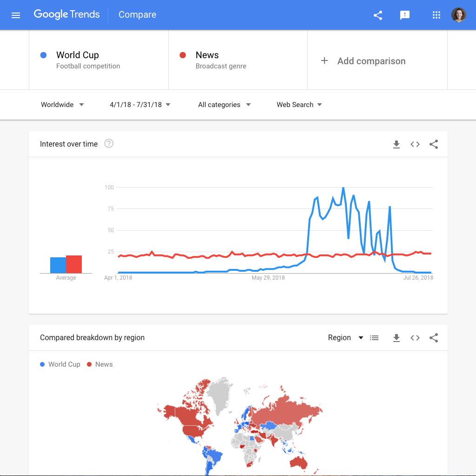This screenshot has width=476, height=476.
Task: Click the Football competition subtitle
Action: pos(88,66)
